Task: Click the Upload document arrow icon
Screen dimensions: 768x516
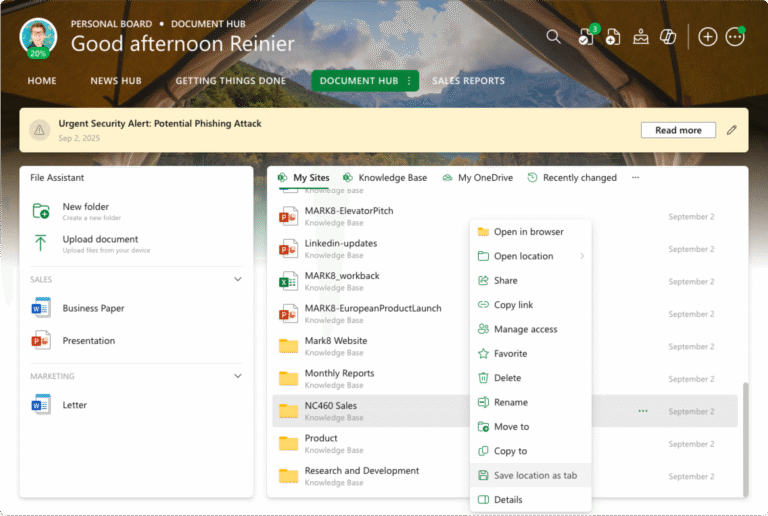Action: click(41, 243)
